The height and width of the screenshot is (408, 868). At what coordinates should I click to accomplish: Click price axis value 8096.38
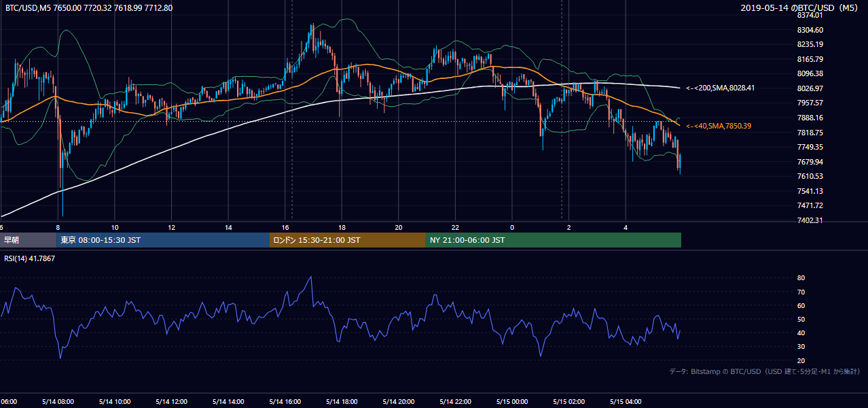pos(810,73)
